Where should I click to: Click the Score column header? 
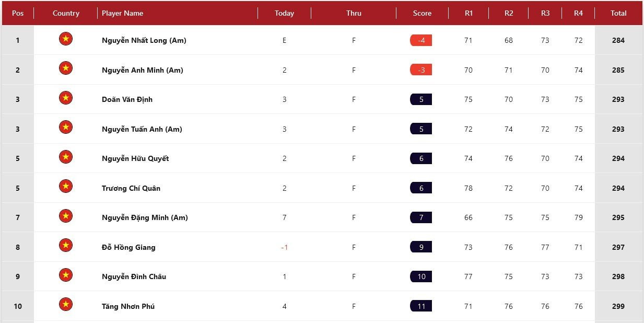pos(422,13)
